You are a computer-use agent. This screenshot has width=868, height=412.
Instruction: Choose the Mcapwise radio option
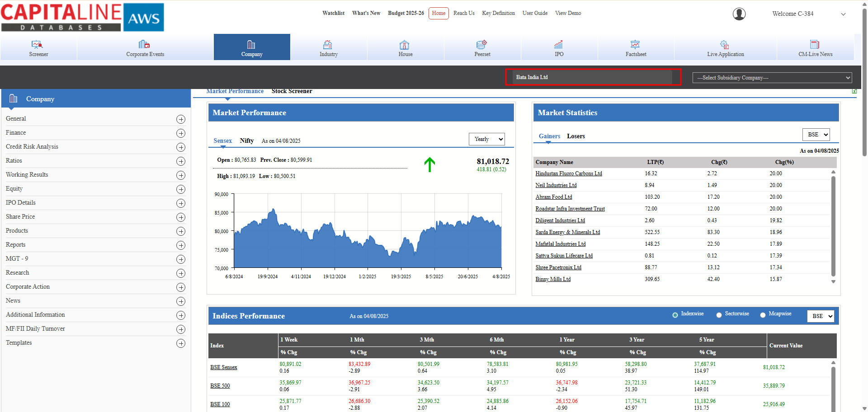click(x=763, y=315)
